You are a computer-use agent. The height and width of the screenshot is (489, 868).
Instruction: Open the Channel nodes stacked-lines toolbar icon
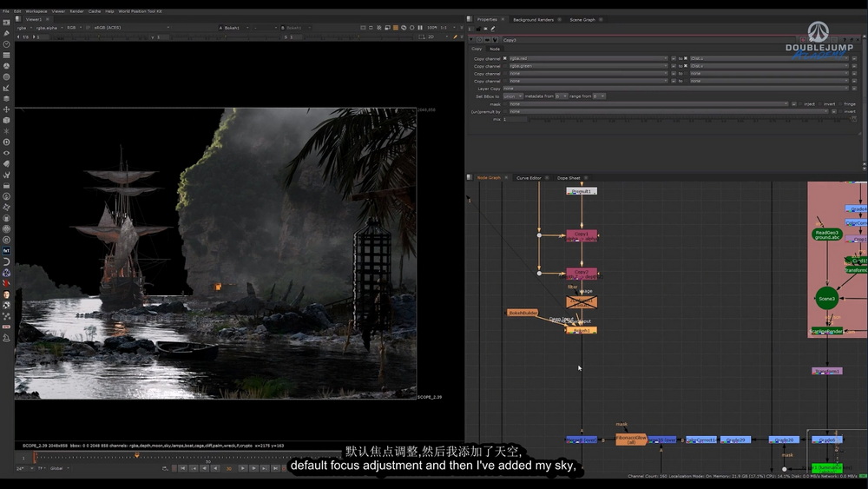click(x=7, y=55)
